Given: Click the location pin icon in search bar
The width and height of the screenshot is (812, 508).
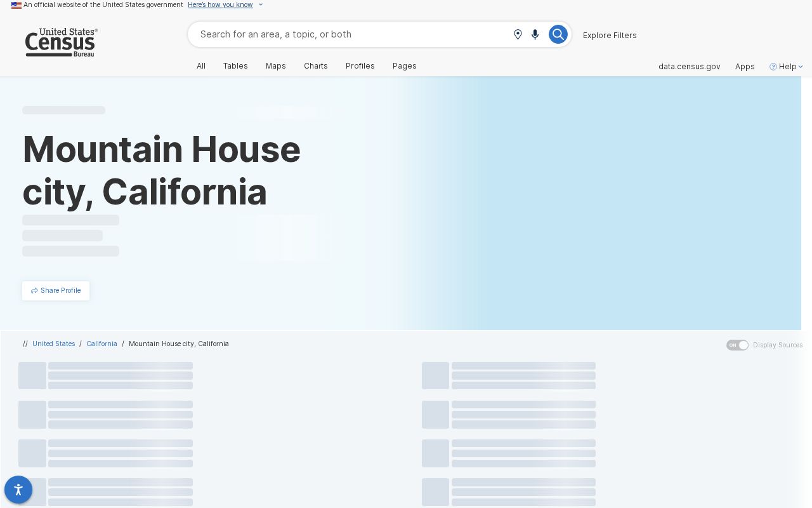Looking at the screenshot, I should (518, 34).
